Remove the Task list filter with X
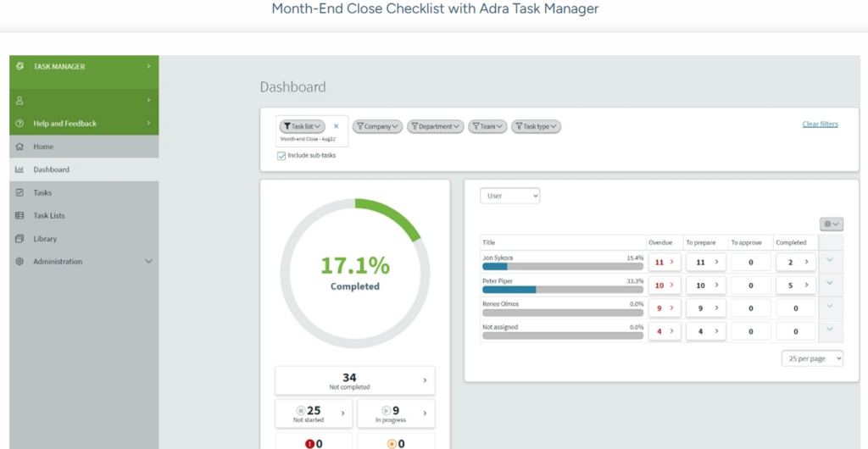 tap(336, 126)
